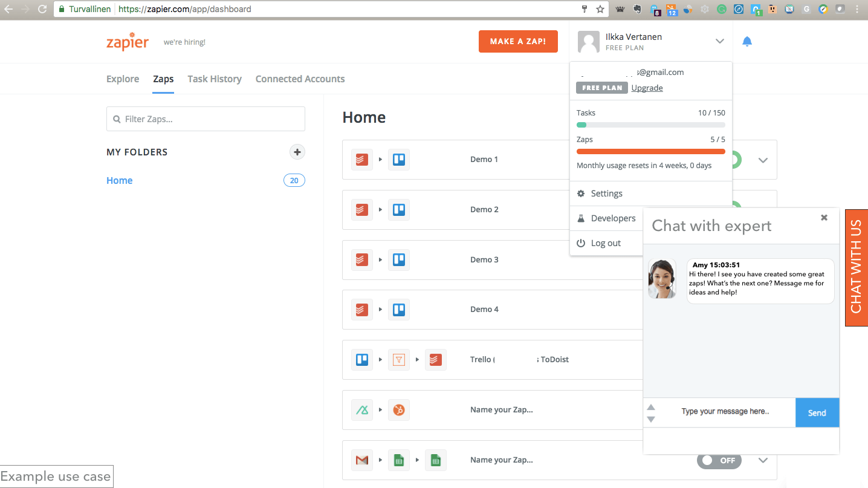Click the Todoist action icon in Trello zap
Viewport: 868px width, 488px height.
click(435, 360)
